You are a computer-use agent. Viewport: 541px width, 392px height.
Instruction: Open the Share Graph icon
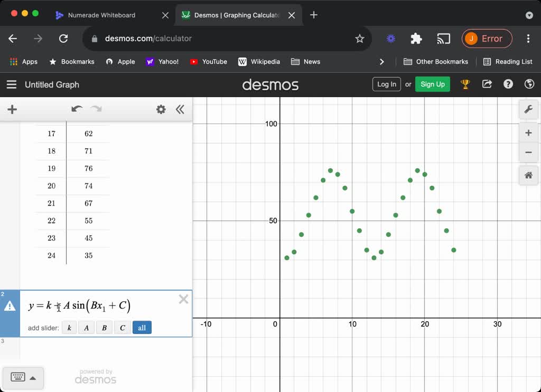tap(487, 84)
